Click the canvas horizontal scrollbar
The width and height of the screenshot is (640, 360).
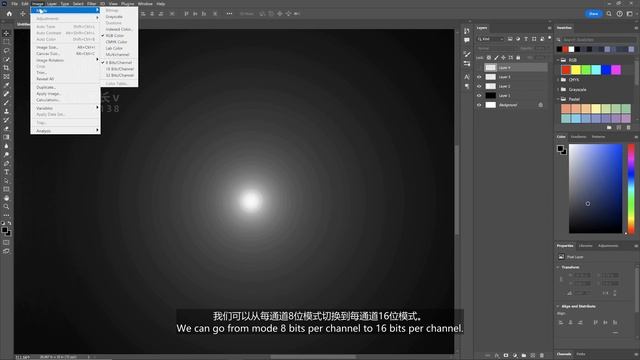pyautogui.click(x=312, y=357)
